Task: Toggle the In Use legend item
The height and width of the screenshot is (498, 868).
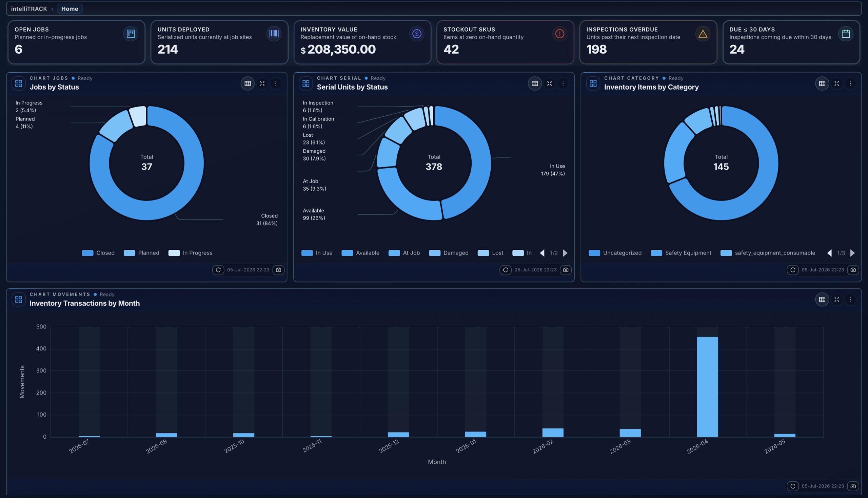Action: [317, 253]
